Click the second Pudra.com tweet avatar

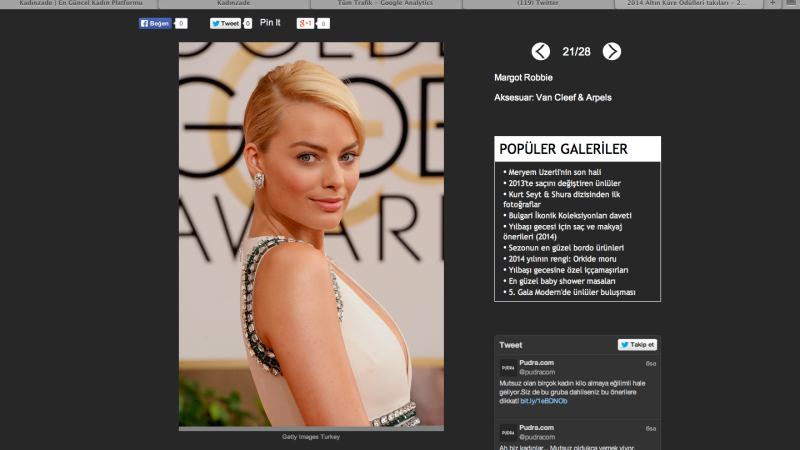(508, 433)
